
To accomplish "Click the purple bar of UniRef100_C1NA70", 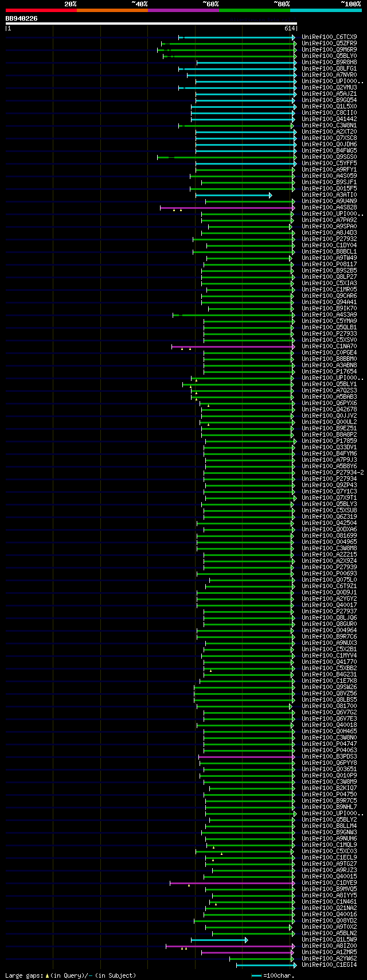I will (x=233, y=347).
